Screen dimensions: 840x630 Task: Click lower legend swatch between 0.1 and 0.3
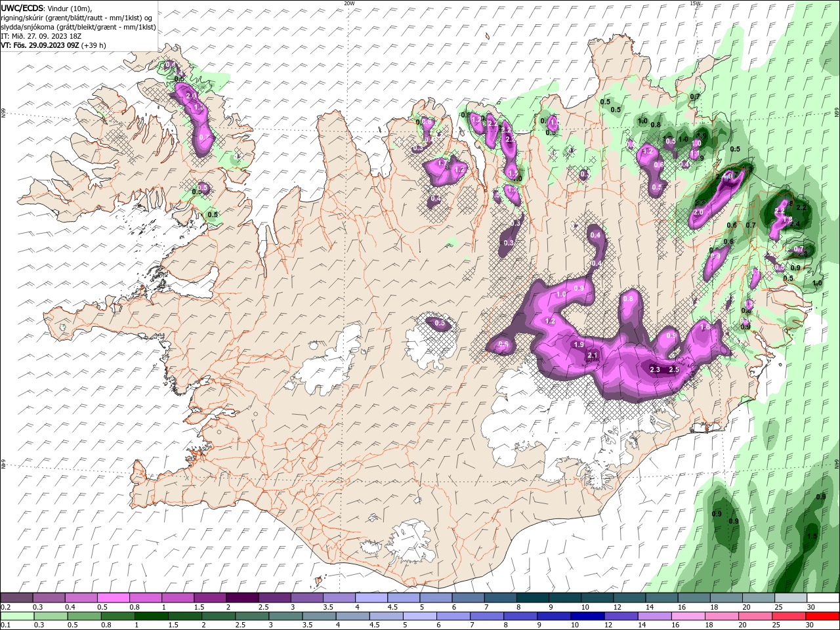[x=17, y=616]
